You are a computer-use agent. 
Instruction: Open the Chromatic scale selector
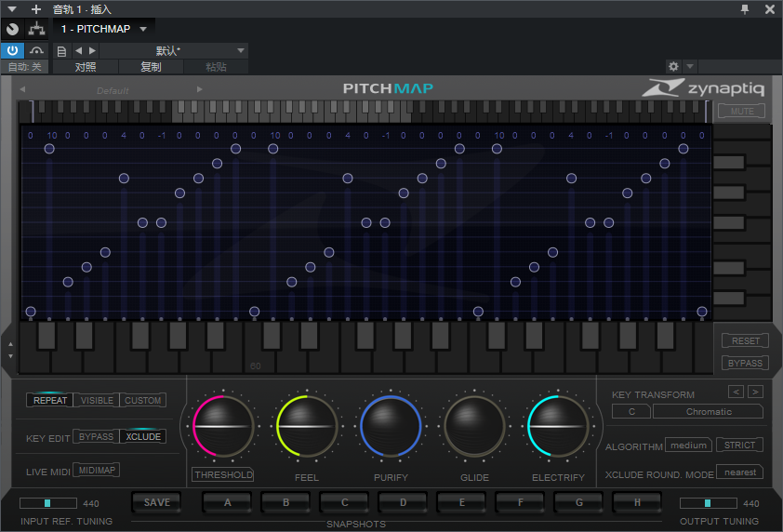pyautogui.click(x=708, y=412)
